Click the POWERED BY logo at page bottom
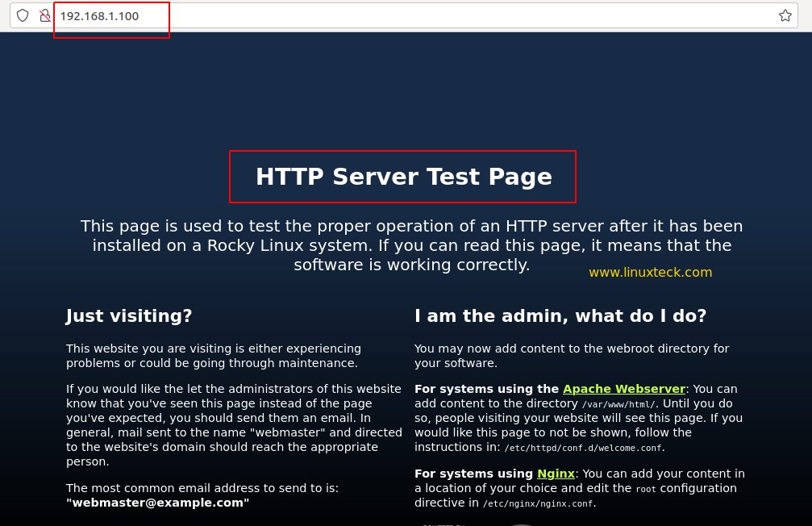The width and height of the screenshot is (812, 526). click(x=443, y=524)
